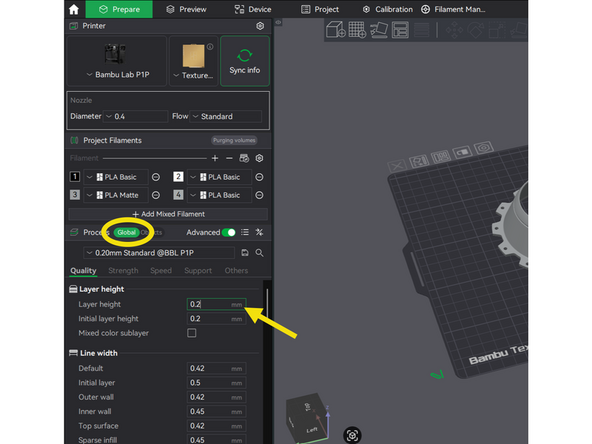592x444 pixels.
Task: Open filament settings gear icon
Action: [259, 158]
